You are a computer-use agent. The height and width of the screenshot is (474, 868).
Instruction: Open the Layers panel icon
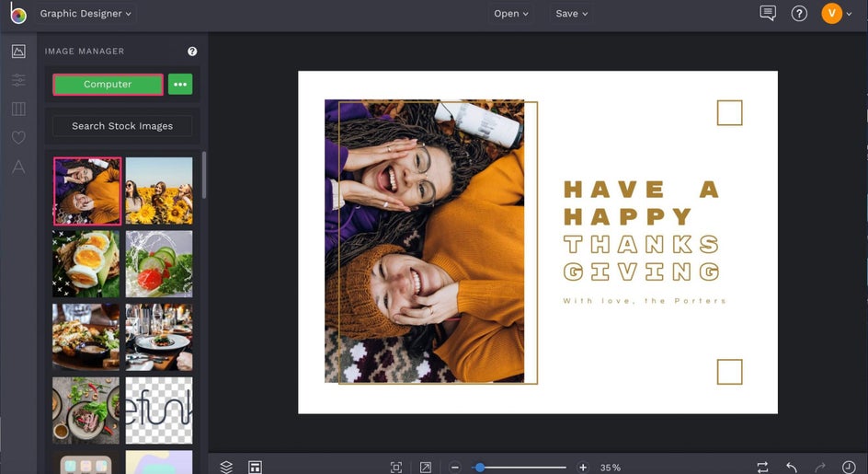(226, 467)
